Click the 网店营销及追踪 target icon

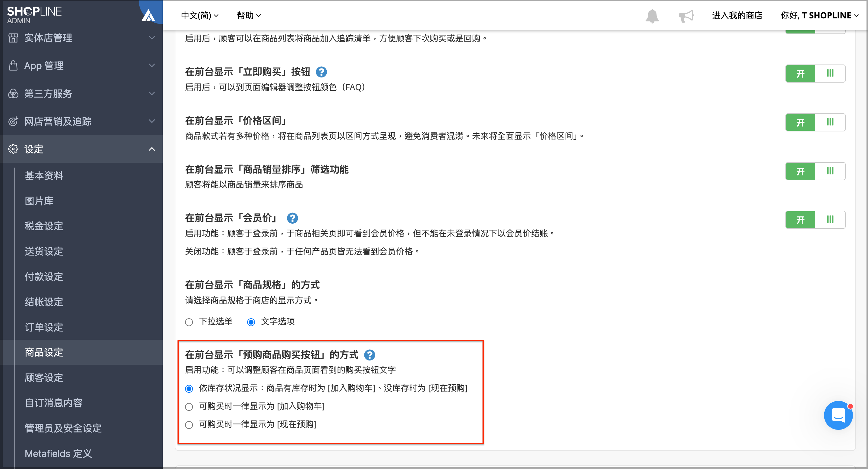(x=13, y=121)
